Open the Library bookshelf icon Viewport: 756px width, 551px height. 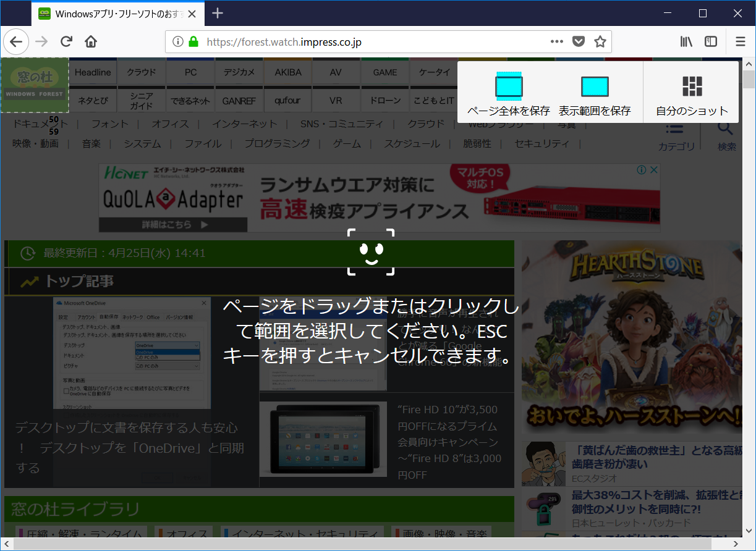click(686, 41)
